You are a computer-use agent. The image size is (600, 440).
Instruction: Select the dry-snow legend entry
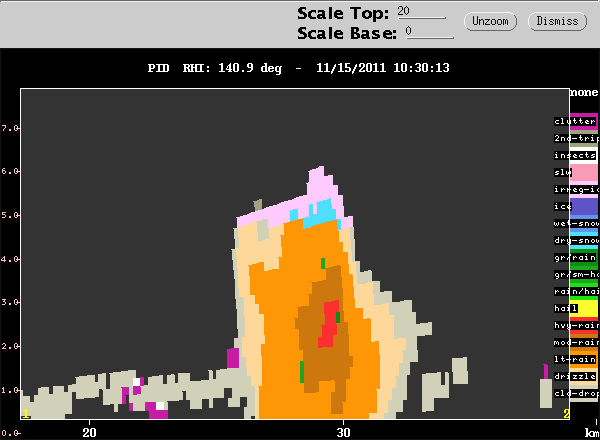[576, 240]
